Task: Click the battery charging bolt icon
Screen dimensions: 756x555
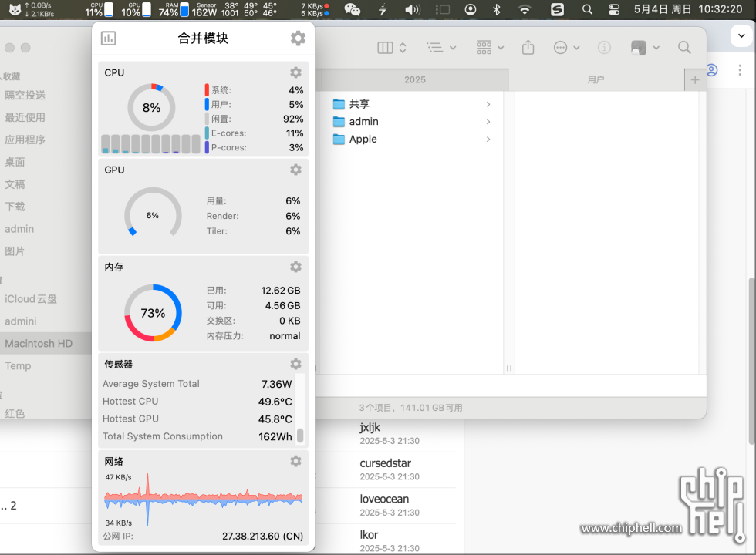Action: point(383,9)
